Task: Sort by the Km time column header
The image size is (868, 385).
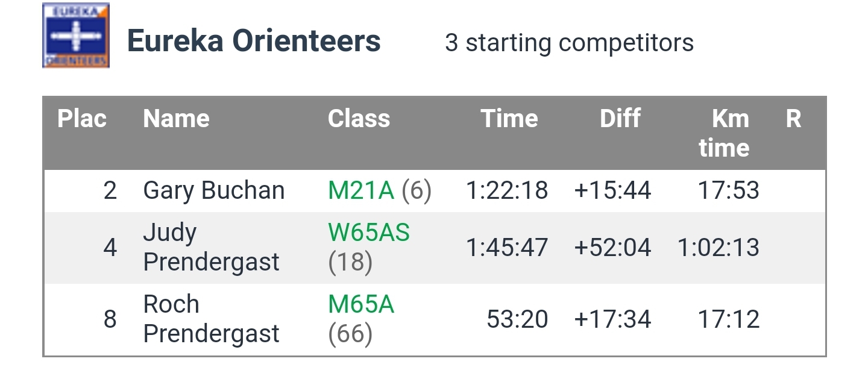Action: tap(725, 133)
